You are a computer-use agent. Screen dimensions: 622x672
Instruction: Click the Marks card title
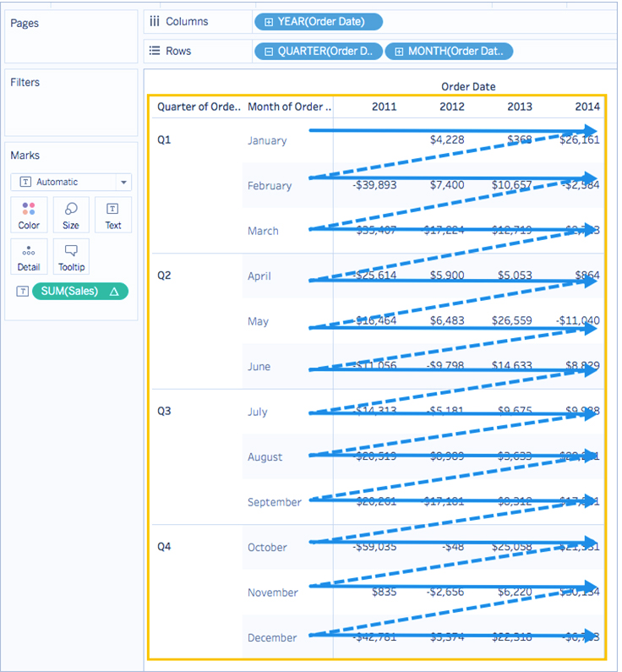(x=25, y=156)
